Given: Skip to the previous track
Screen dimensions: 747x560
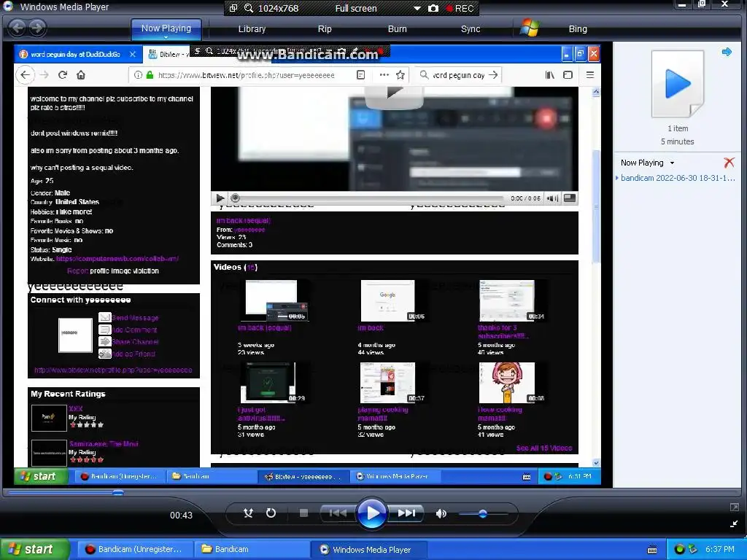Looking at the screenshot, I should [x=338, y=513].
